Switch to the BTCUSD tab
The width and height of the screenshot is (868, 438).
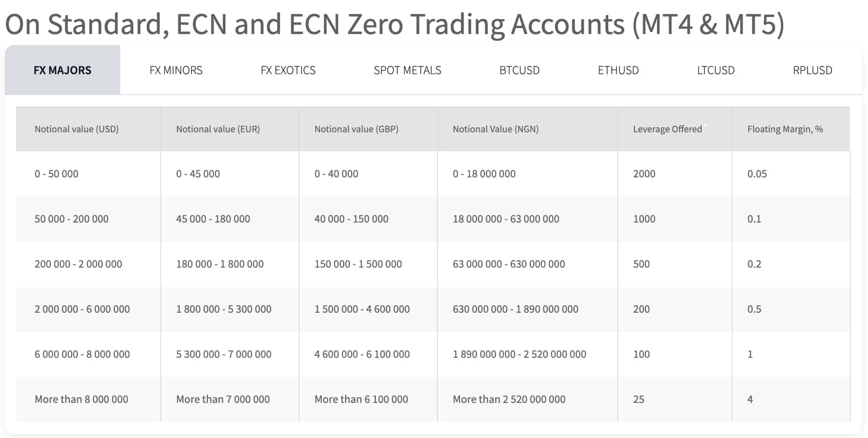(x=520, y=70)
